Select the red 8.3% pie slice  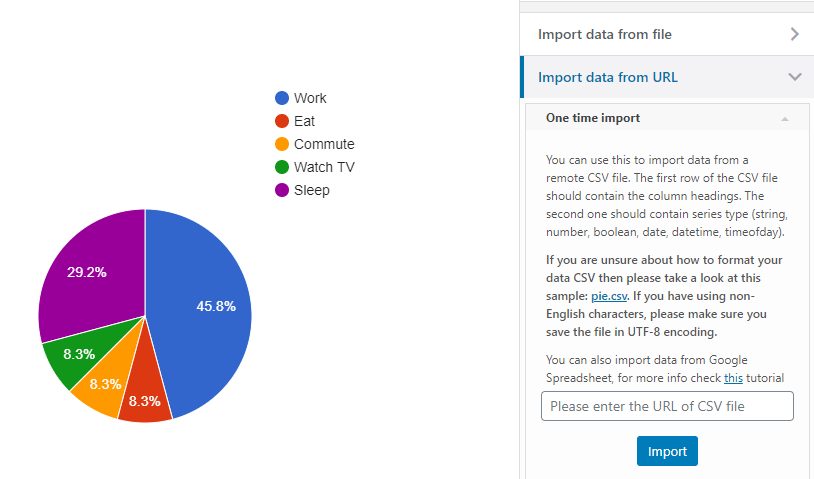pos(147,398)
